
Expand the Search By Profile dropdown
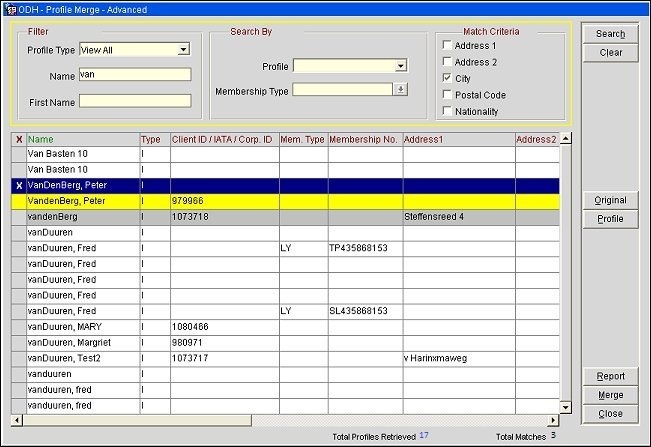coord(400,67)
